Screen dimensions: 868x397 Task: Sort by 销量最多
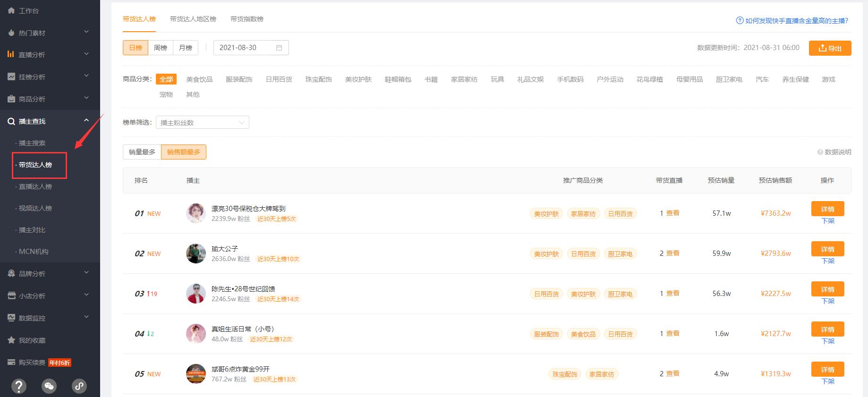[142, 152]
